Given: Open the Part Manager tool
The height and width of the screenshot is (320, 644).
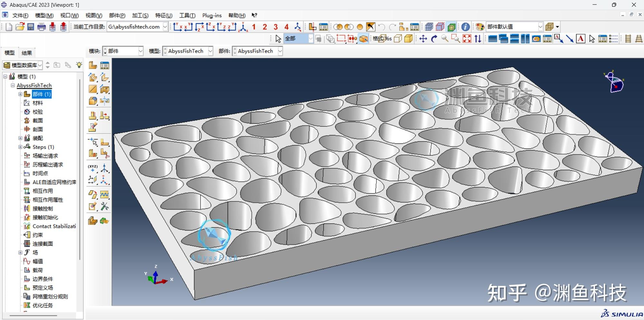Looking at the screenshot, I should [x=105, y=65].
